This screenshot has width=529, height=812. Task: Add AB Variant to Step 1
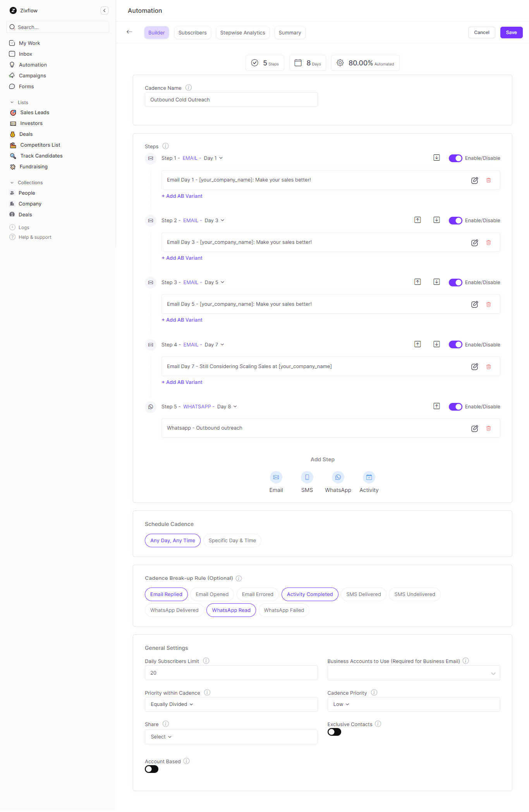(x=182, y=196)
